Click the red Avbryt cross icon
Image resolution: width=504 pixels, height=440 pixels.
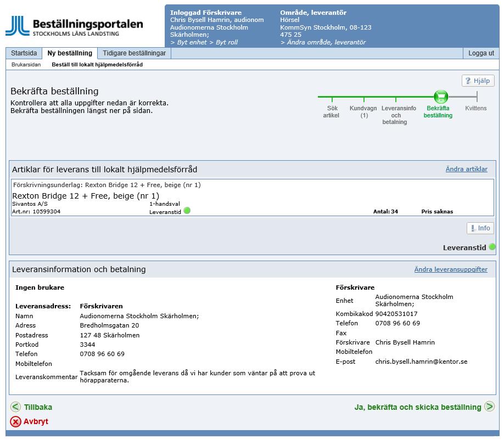click(x=15, y=422)
